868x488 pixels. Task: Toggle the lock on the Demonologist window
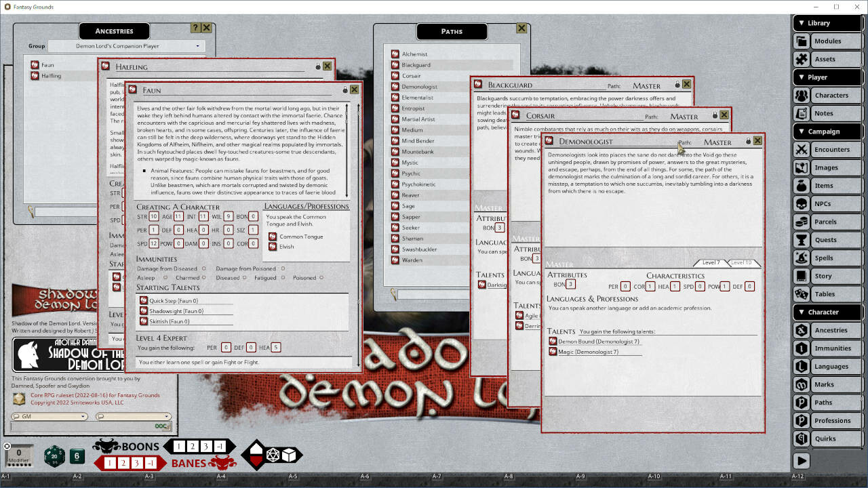(x=747, y=140)
